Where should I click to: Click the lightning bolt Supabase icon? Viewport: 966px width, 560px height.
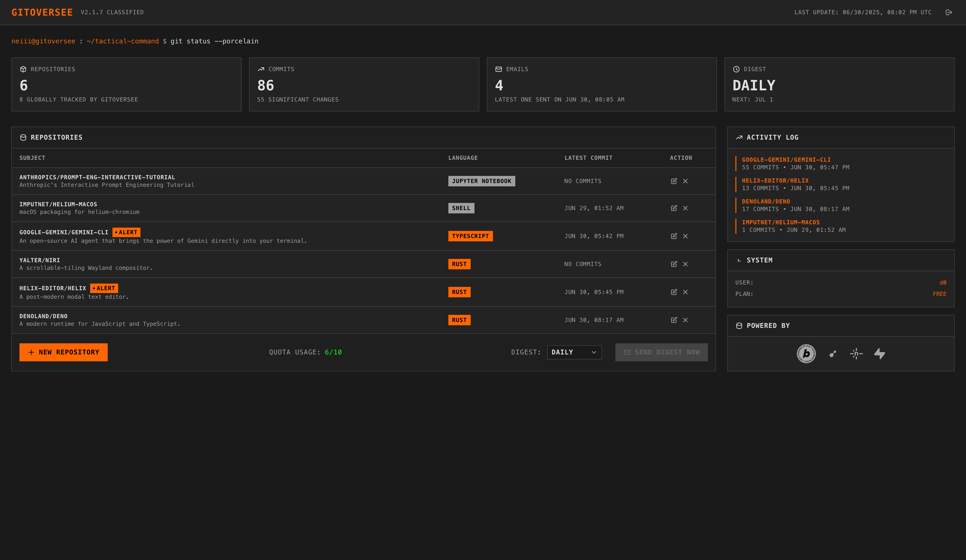[x=879, y=353]
